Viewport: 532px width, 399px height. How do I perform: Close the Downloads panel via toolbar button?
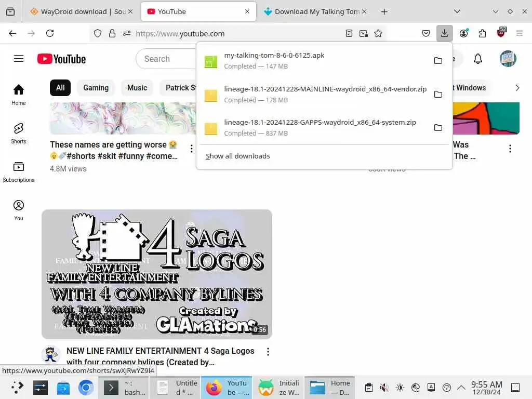[x=445, y=33]
